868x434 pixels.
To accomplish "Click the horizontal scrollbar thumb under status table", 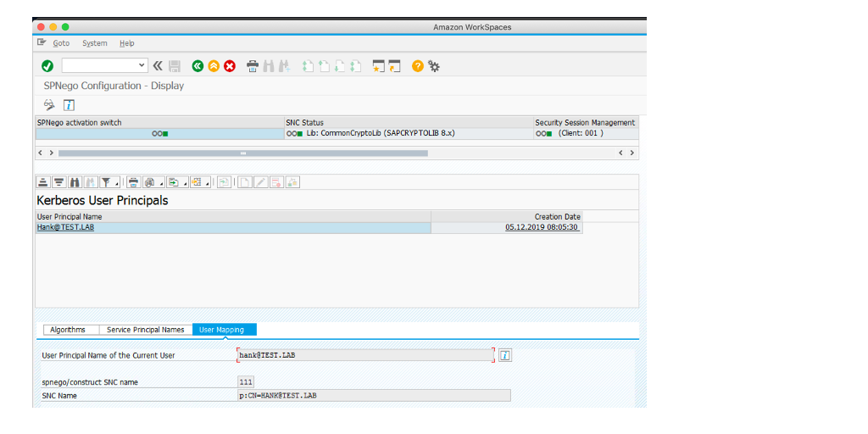I will 243,153.
